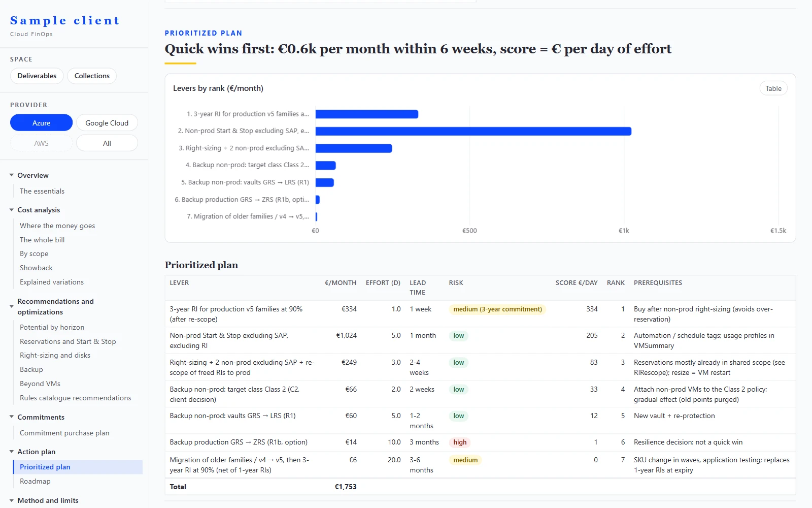Click the 334 score value
Screen dimensions: 812x508
pyautogui.click(x=592, y=309)
